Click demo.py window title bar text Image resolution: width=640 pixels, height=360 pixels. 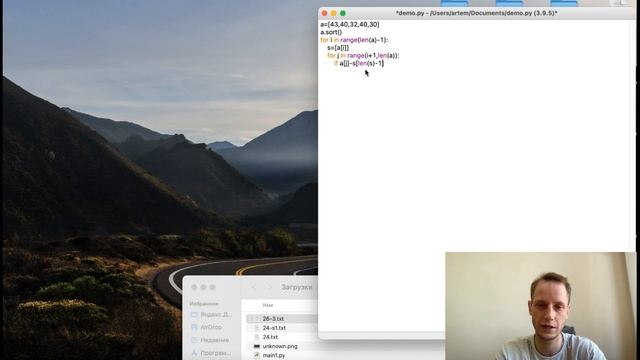[476, 13]
